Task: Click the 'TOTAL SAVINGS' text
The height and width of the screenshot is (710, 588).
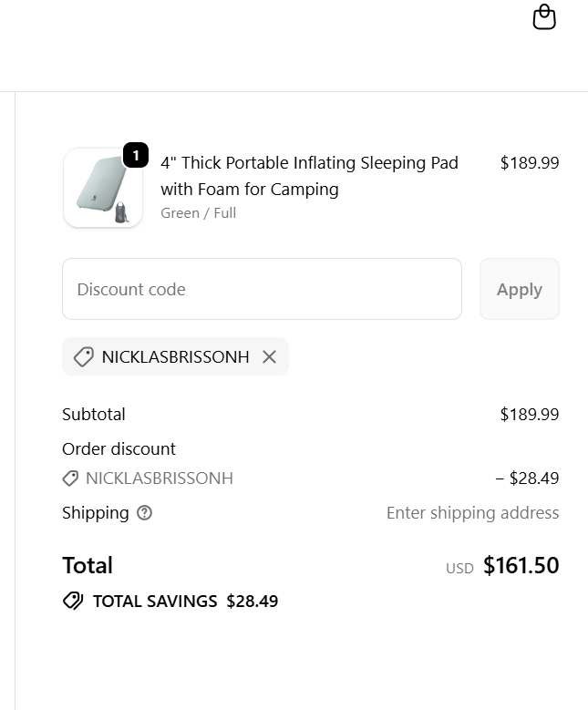Action: click(x=155, y=601)
